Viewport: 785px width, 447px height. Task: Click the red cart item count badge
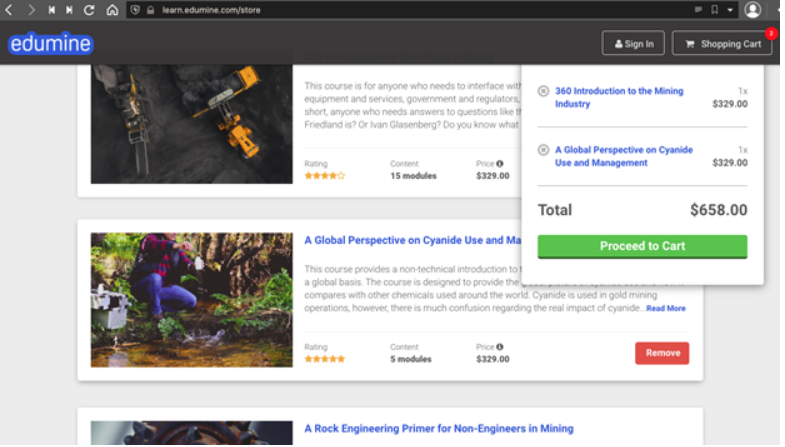point(771,34)
